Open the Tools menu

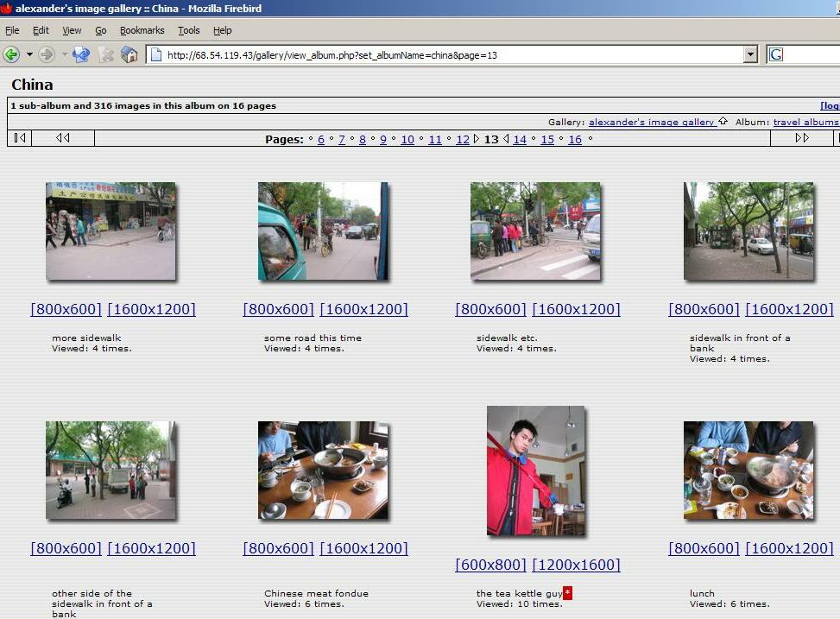(188, 30)
